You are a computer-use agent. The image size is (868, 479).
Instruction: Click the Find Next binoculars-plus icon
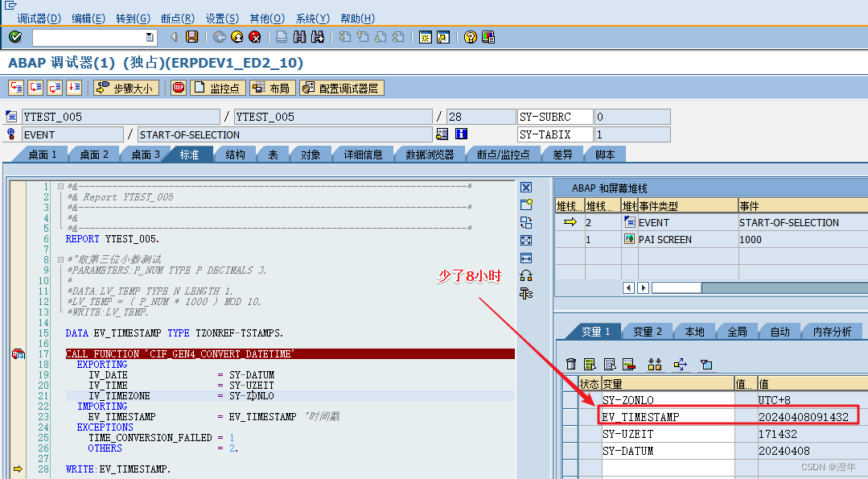pos(318,37)
